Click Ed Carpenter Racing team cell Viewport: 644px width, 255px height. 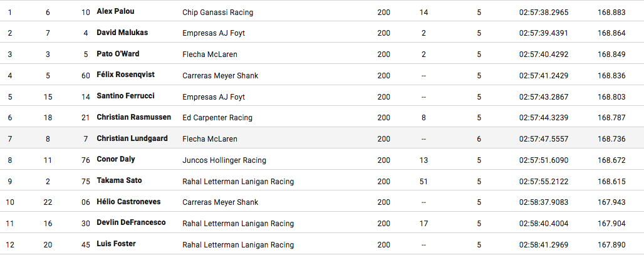217,118
